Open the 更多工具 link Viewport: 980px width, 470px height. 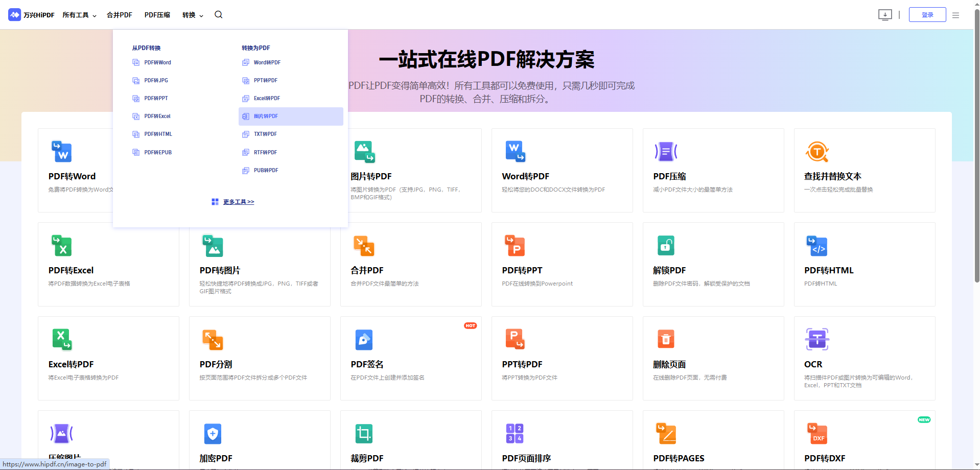coord(238,202)
